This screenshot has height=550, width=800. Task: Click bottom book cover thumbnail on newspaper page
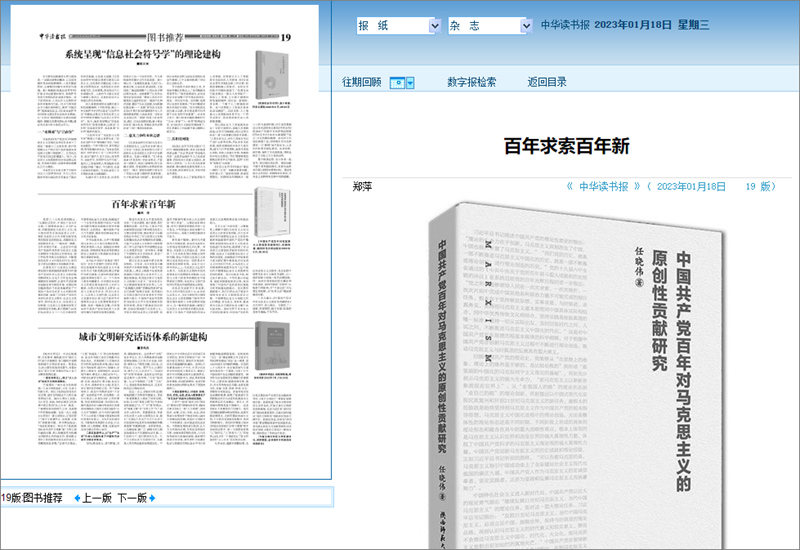272,346
